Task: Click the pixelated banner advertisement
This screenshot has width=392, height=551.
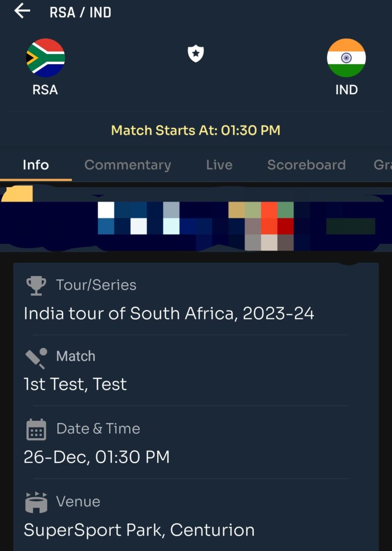Action: tap(196, 219)
